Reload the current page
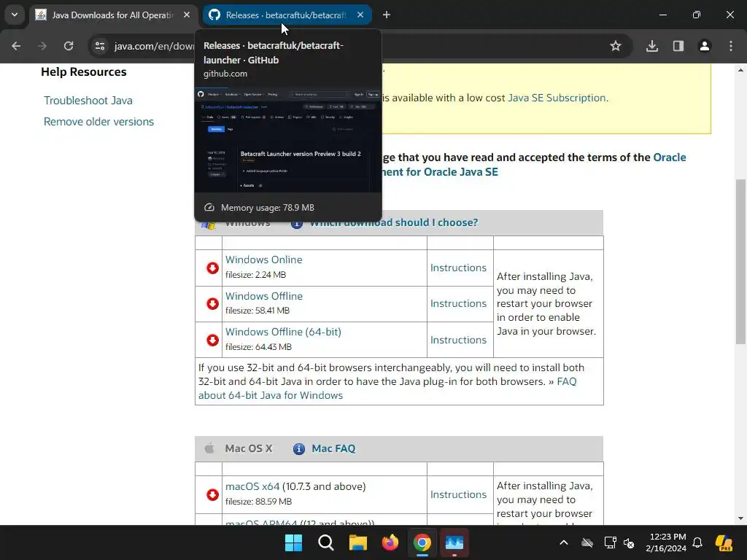The width and height of the screenshot is (747, 560). [x=69, y=46]
